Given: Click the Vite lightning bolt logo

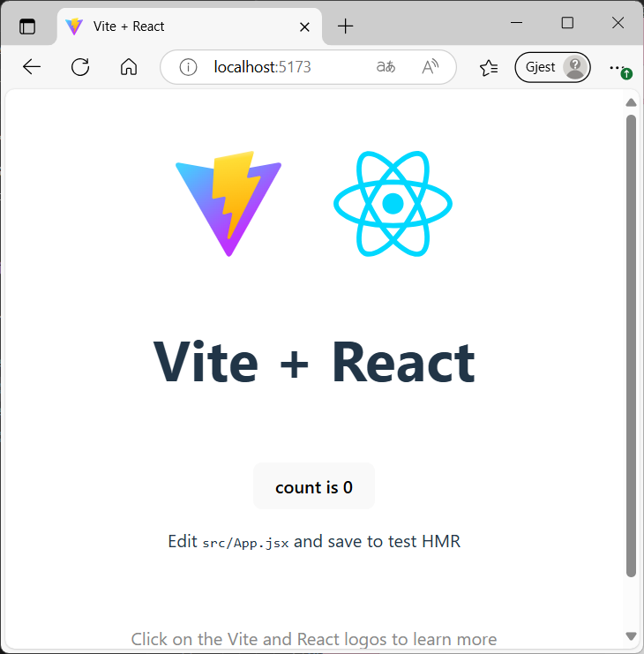Looking at the screenshot, I should click(x=228, y=204).
